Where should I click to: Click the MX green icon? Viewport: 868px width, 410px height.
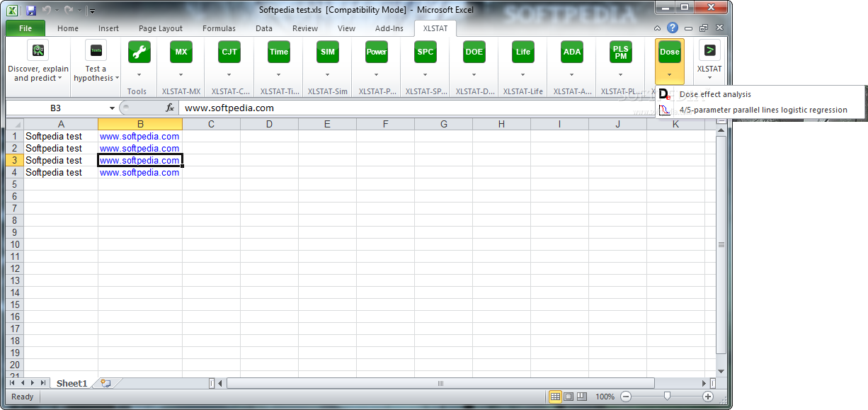(x=181, y=52)
